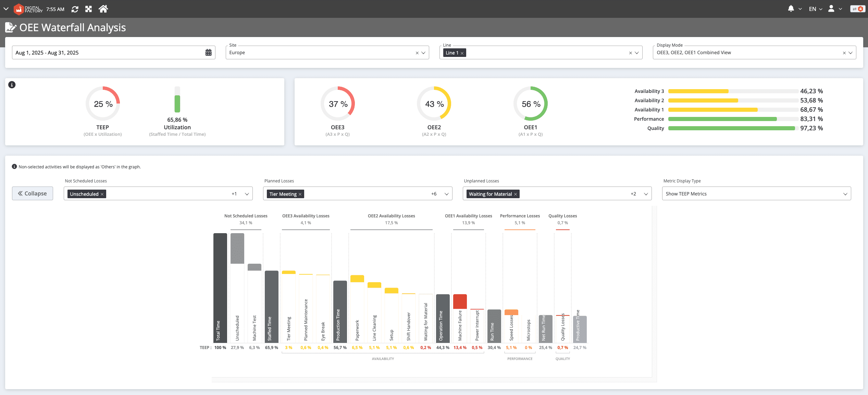Clear the Site Europe selection
The image size is (868, 395).
[x=417, y=53]
